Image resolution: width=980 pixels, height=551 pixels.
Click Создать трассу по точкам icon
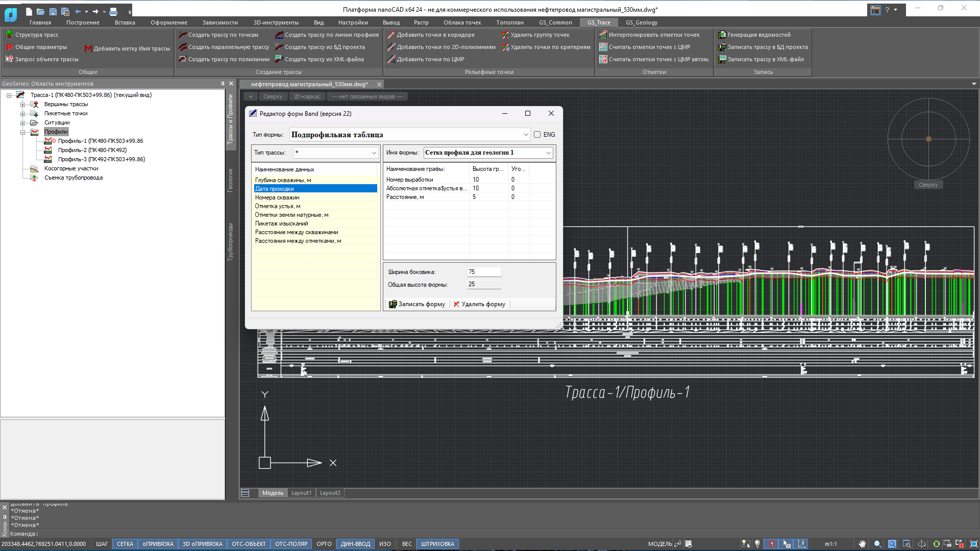point(183,35)
